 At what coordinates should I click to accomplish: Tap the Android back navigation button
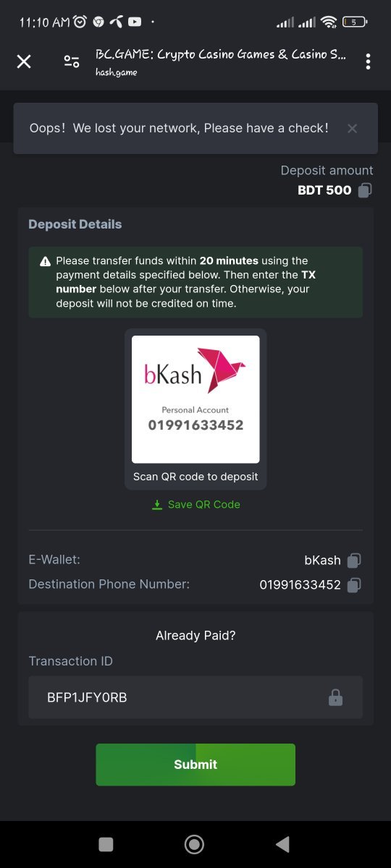coord(283,844)
